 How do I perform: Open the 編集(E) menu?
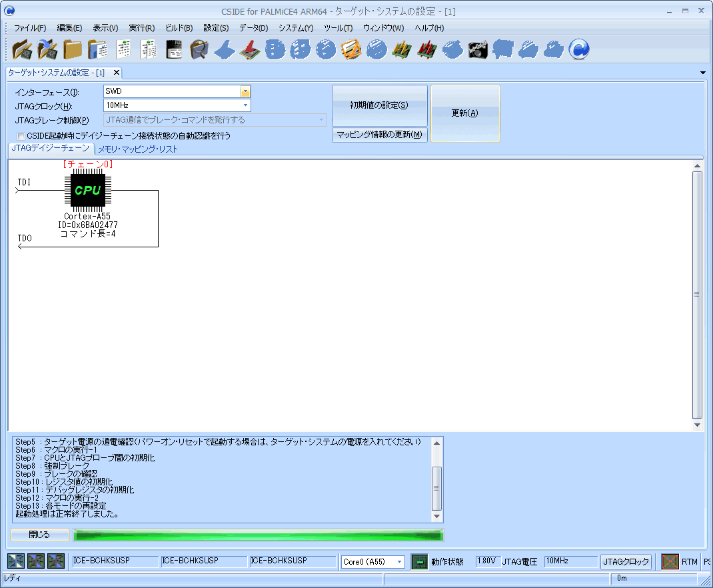click(69, 28)
